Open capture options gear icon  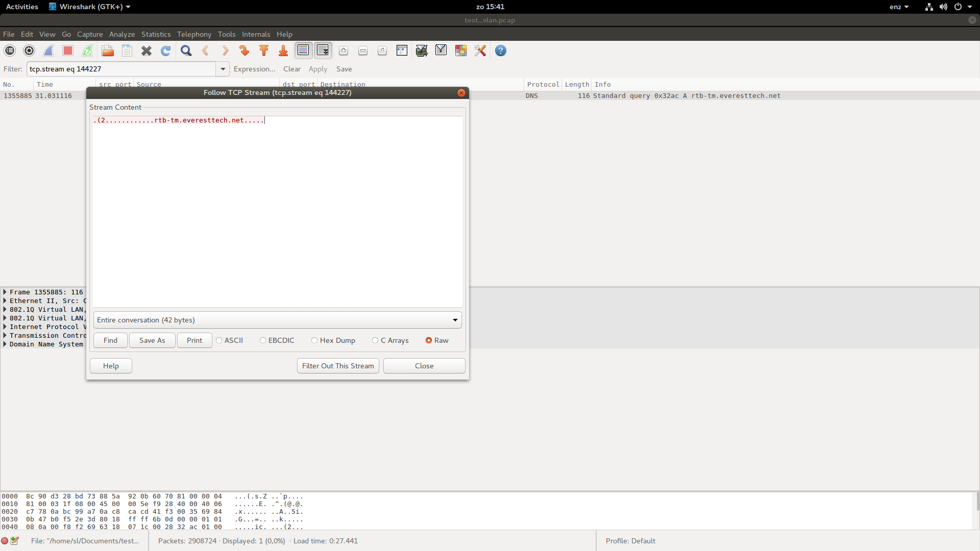coord(29,51)
